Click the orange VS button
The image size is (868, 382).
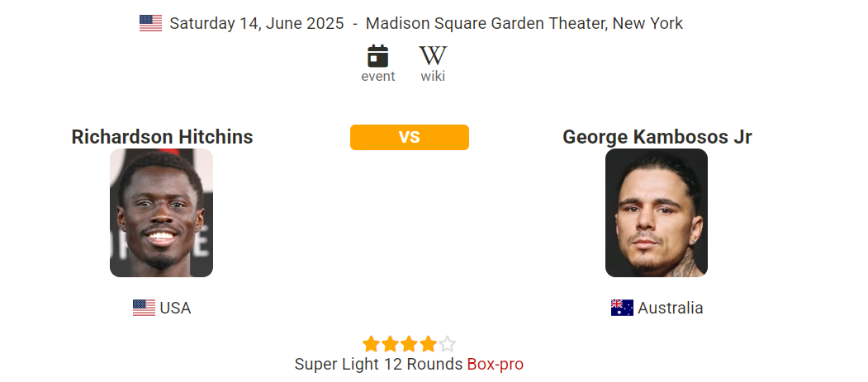click(x=409, y=137)
